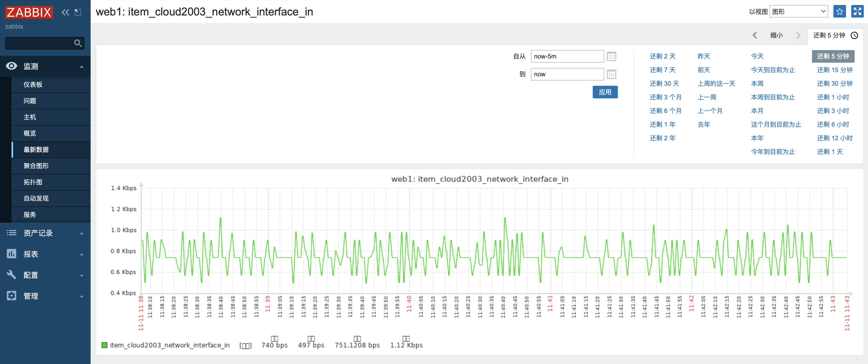Open 拓扑图 in sidebar
Screen dimensions: 868x364
tap(51, 182)
